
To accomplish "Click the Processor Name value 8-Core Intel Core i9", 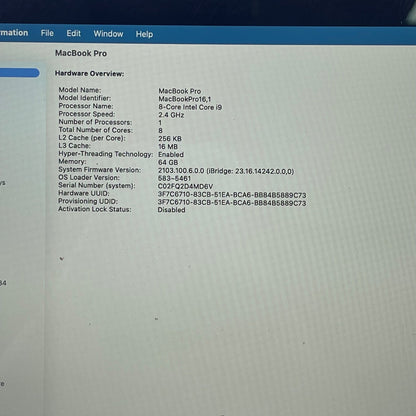I will 190,107.
